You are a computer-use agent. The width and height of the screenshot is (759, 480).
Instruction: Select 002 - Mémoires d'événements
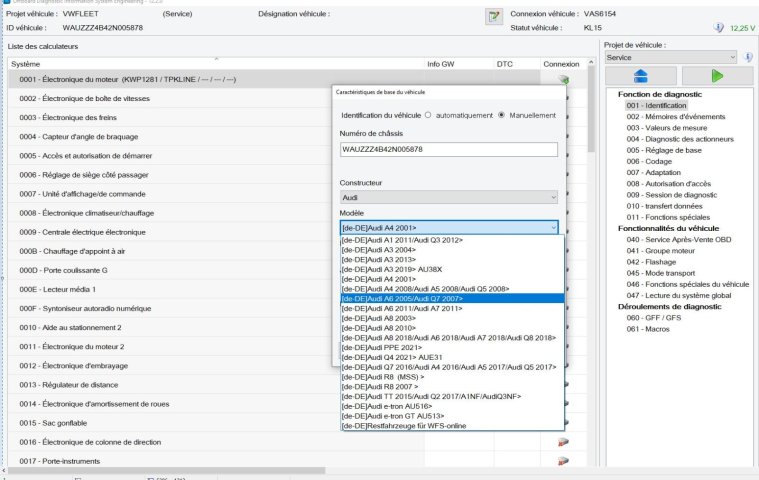tap(676, 117)
